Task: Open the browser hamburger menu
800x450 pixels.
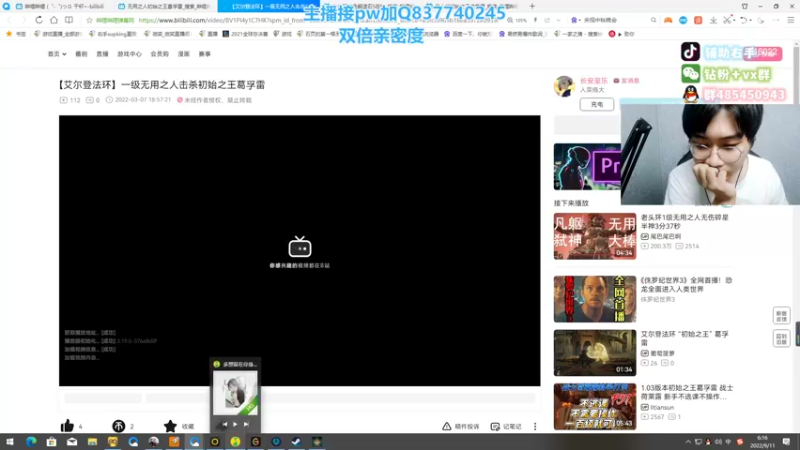Action: (790, 20)
